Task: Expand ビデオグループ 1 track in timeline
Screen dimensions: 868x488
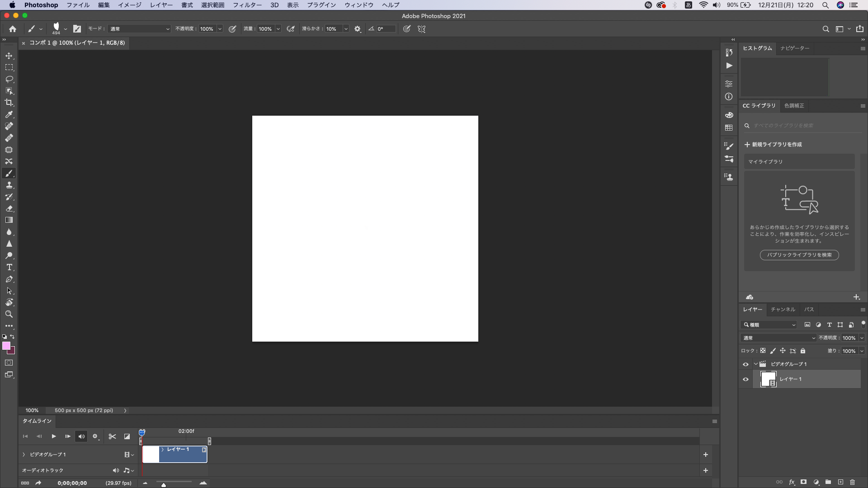Action: click(x=24, y=455)
